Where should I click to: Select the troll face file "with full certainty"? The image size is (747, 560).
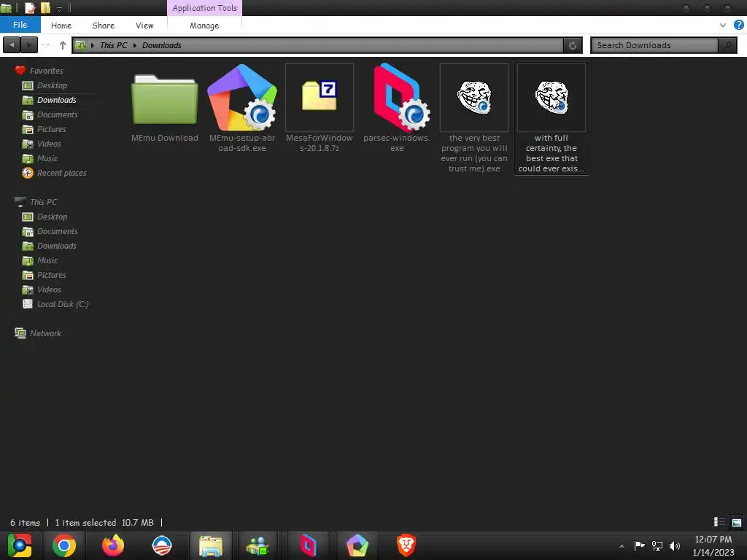click(551, 98)
